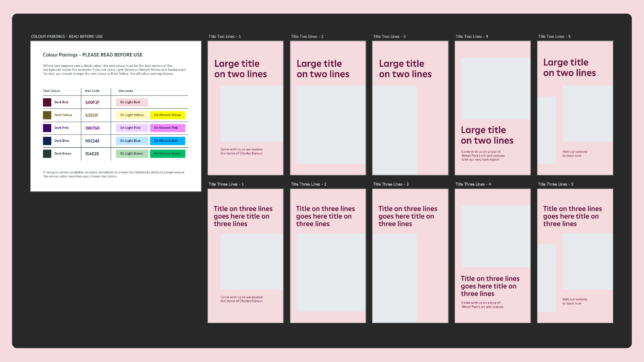This screenshot has height=362, width=644.
Task: Select the Title Two Lines - 4 frame label
Action: click(x=471, y=37)
